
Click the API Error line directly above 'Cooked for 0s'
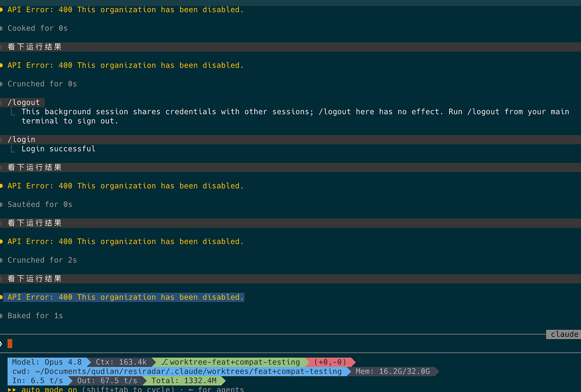tap(125, 10)
